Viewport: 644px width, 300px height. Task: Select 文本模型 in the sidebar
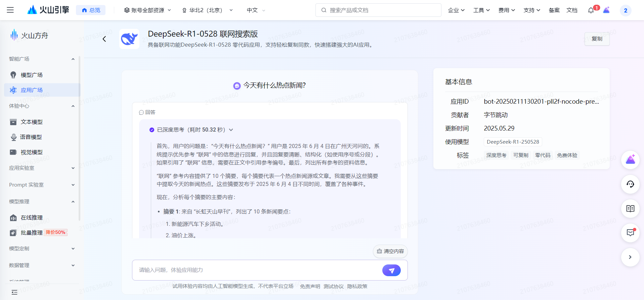[x=42, y=122]
